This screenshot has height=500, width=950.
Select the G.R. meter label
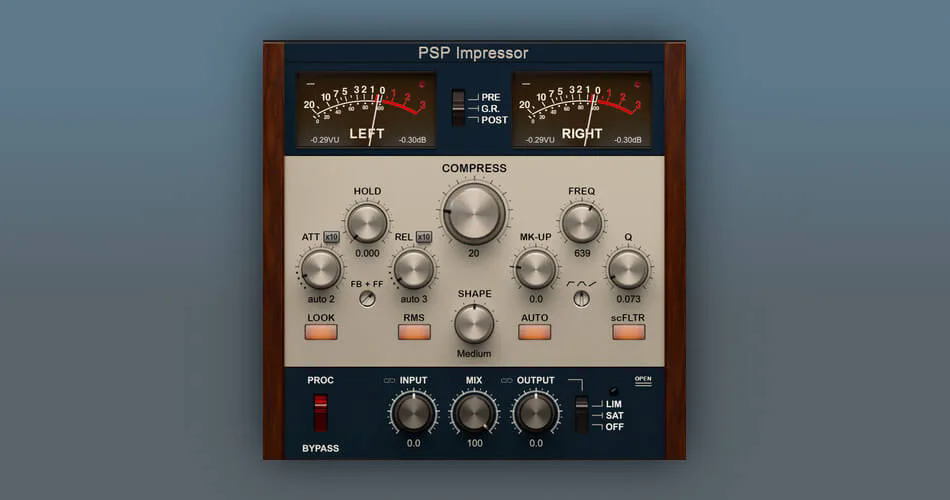point(490,108)
